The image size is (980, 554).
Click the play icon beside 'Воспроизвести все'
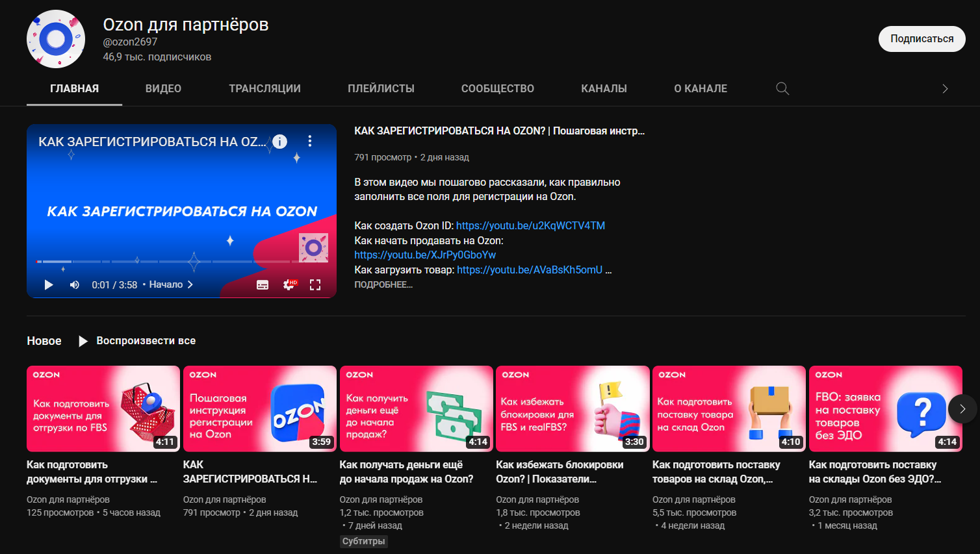[x=83, y=341]
